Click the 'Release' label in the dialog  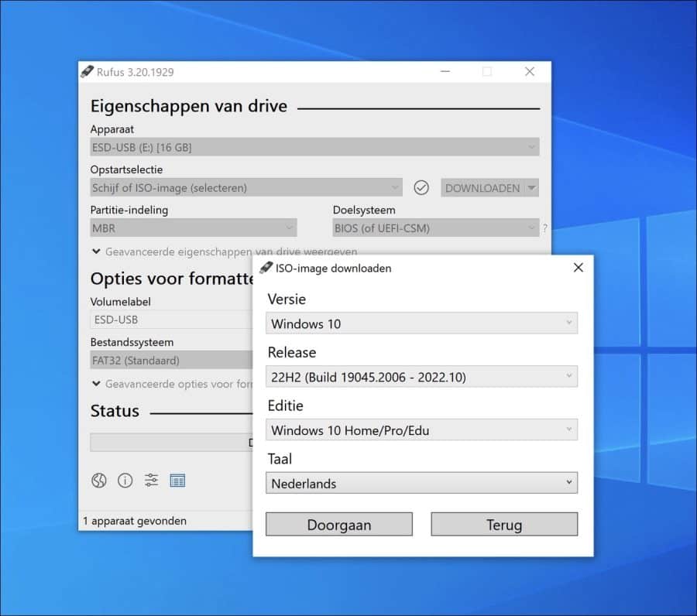(292, 352)
